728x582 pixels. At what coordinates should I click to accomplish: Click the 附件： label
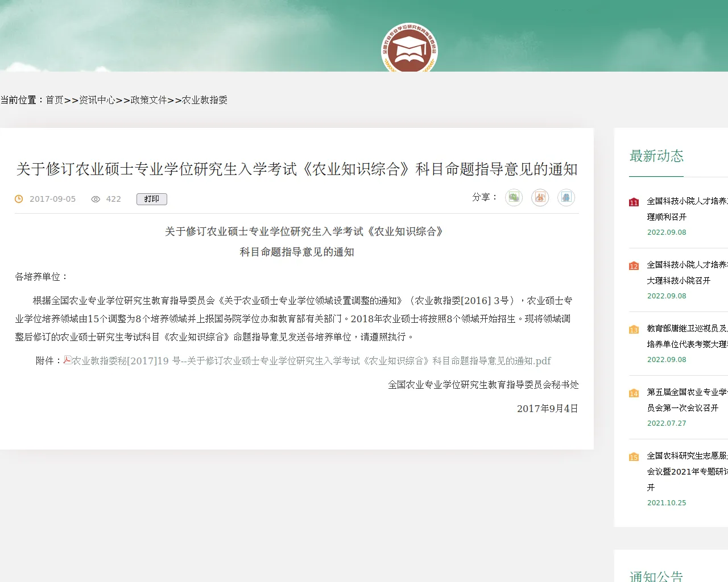pyautogui.click(x=49, y=361)
